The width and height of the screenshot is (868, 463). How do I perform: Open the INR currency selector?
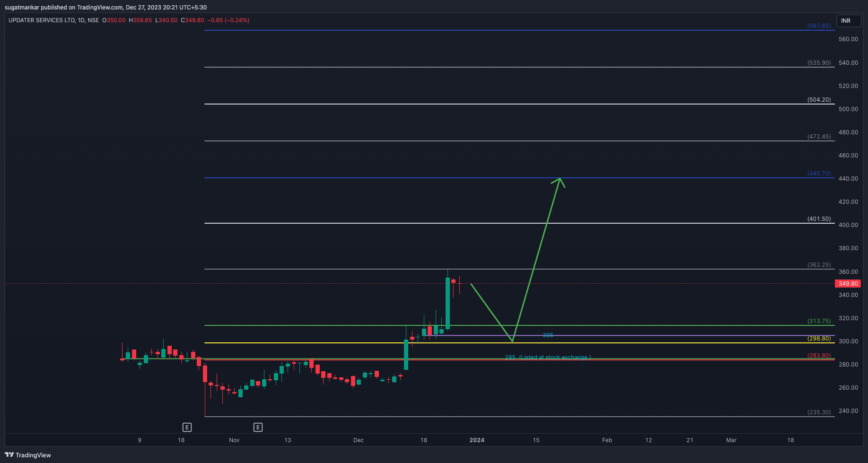click(x=848, y=21)
